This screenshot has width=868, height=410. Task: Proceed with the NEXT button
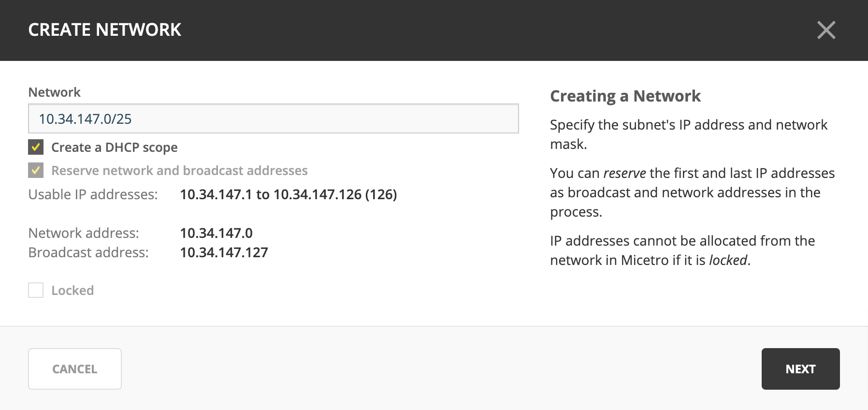coord(800,369)
